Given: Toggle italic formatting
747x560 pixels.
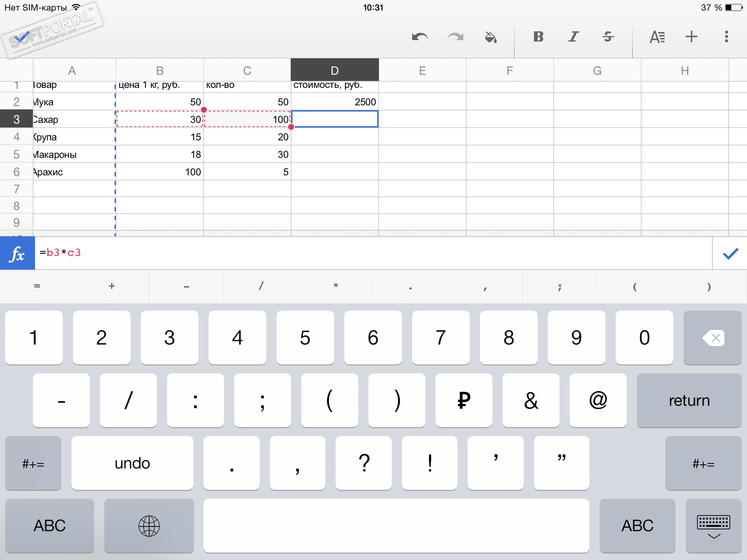Looking at the screenshot, I should pos(573,37).
